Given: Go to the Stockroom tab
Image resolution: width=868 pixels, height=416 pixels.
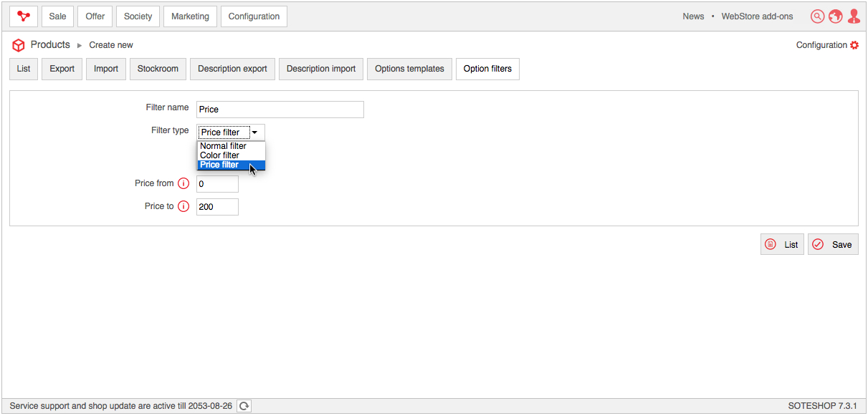Looking at the screenshot, I should 158,69.
